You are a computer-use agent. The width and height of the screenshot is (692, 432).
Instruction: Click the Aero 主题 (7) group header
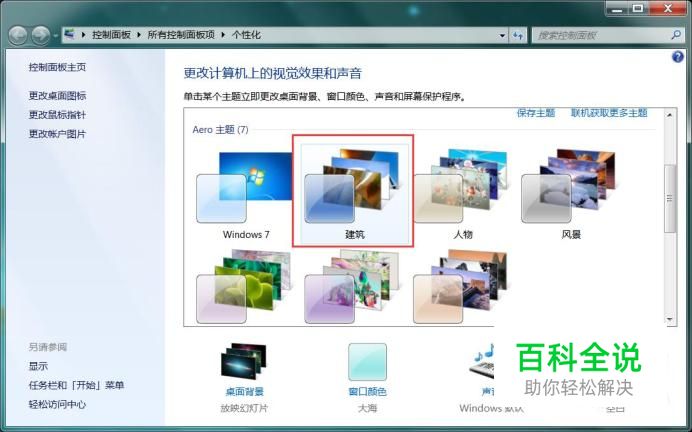(x=221, y=130)
